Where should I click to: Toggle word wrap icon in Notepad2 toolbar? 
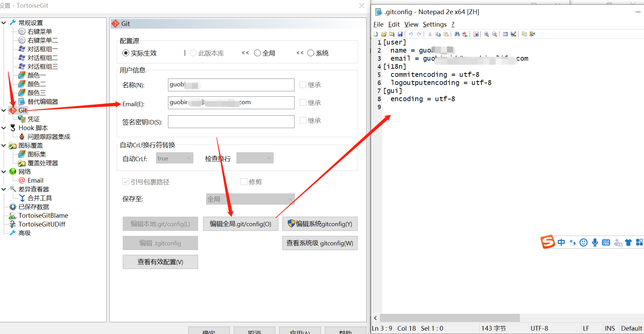pos(476,34)
